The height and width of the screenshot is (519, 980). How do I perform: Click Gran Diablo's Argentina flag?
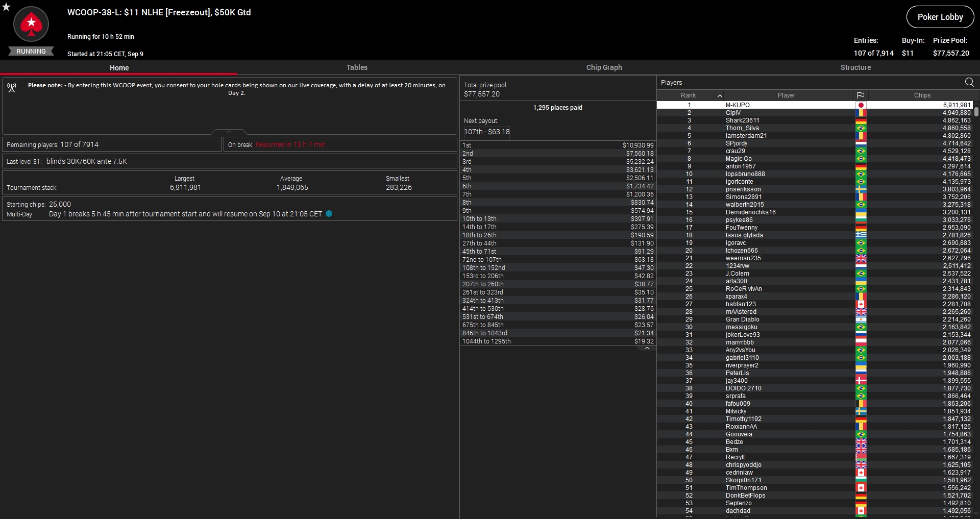(x=861, y=319)
